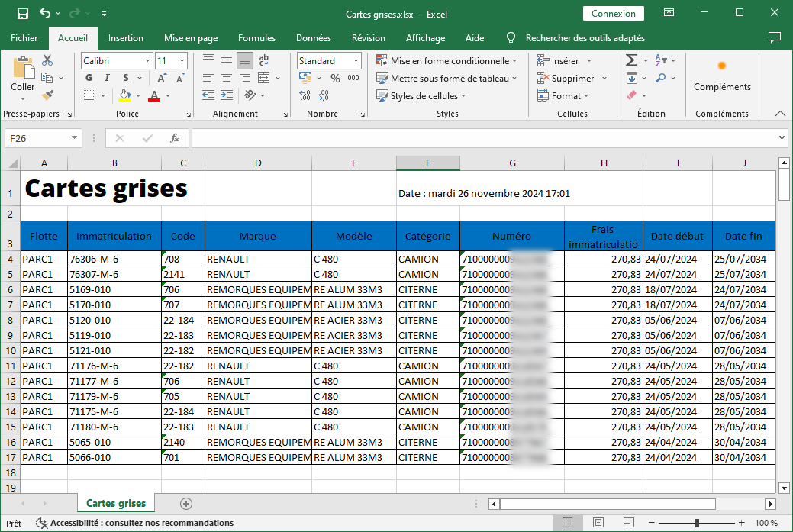Toggle italic with the I button
The image size is (793, 532).
click(107, 78)
